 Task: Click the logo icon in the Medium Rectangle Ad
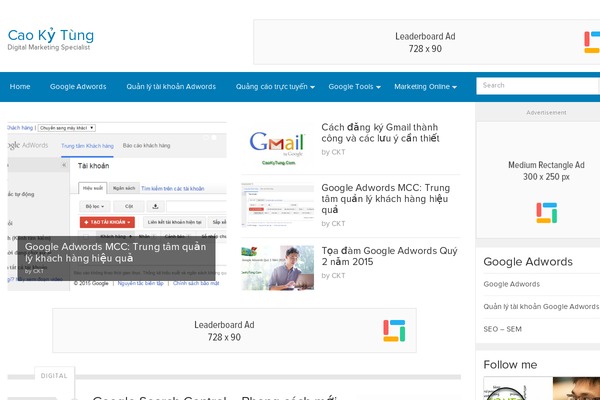click(x=546, y=213)
